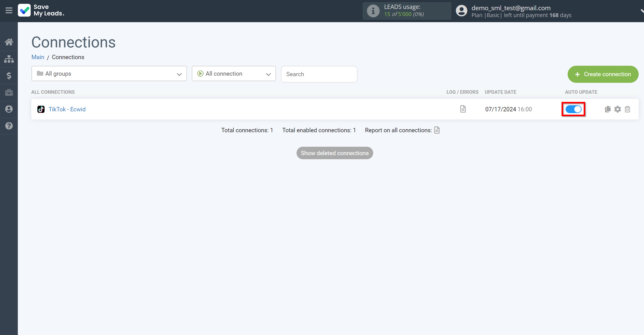Click the TikTok - Ecwid connection link
Screen dimensions: 644x335
pyautogui.click(x=67, y=109)
